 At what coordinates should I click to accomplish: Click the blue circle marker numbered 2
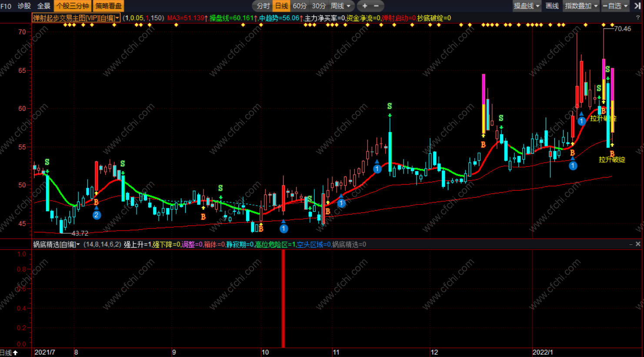coord(97,215)
